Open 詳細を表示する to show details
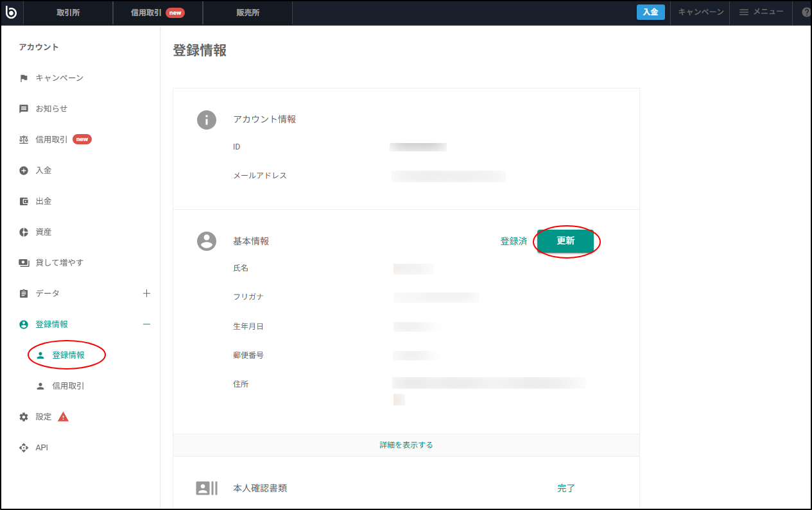Image resolution: width=812 pixels, height=510 pixels. pyautogui.click(x=406, y=444)
